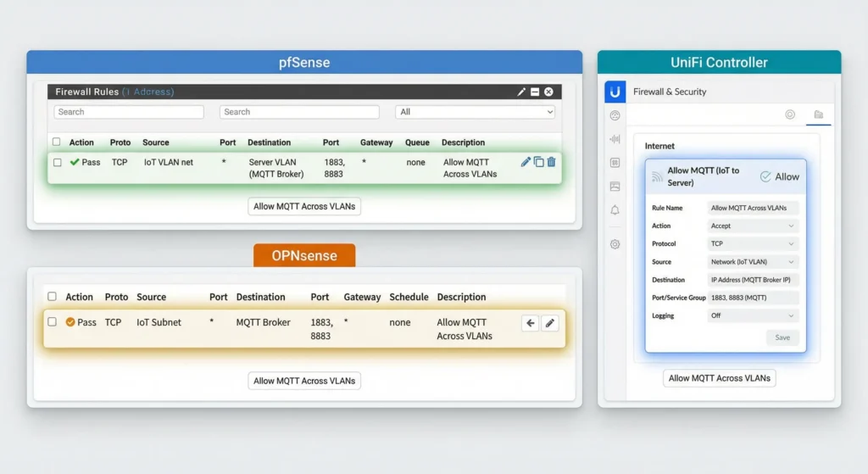Click the Allow checkmark icon in UniFi rule card
Viewport: 868px width, 474px height.
[765, 176]
